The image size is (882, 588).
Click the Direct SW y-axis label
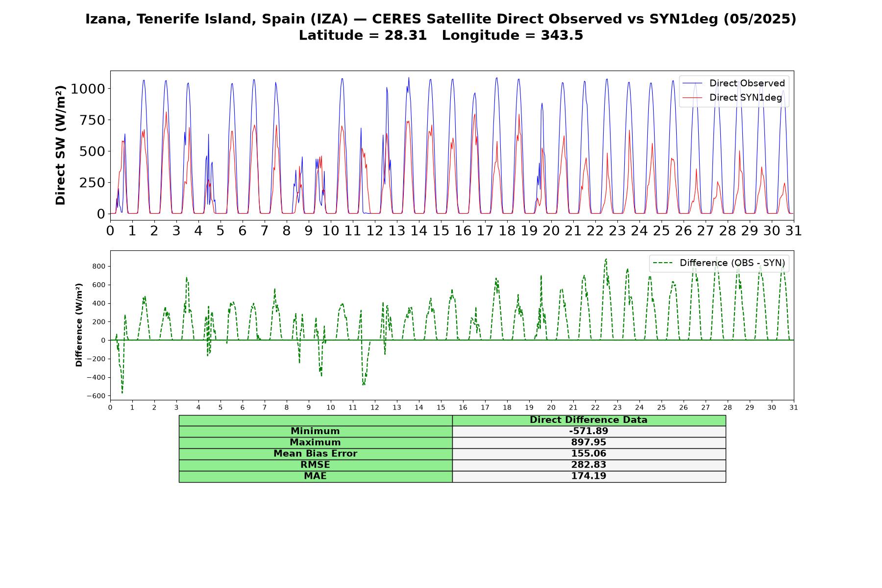60,145
